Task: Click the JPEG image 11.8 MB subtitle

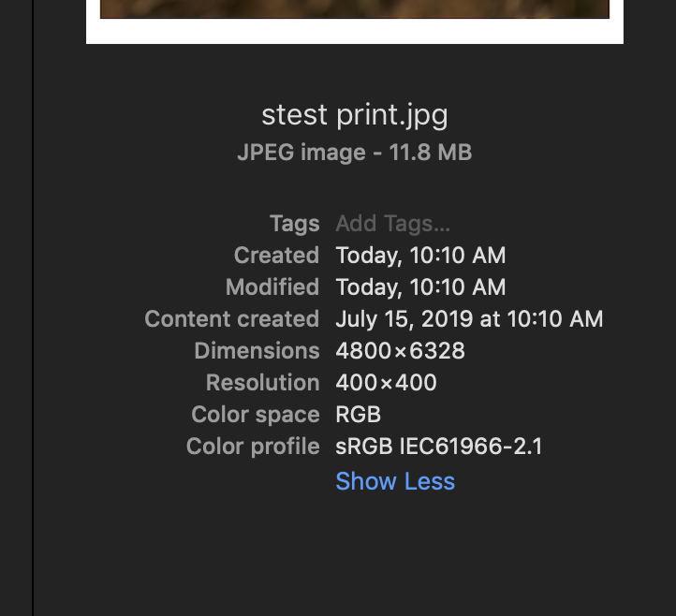Action: coord(354,152)
